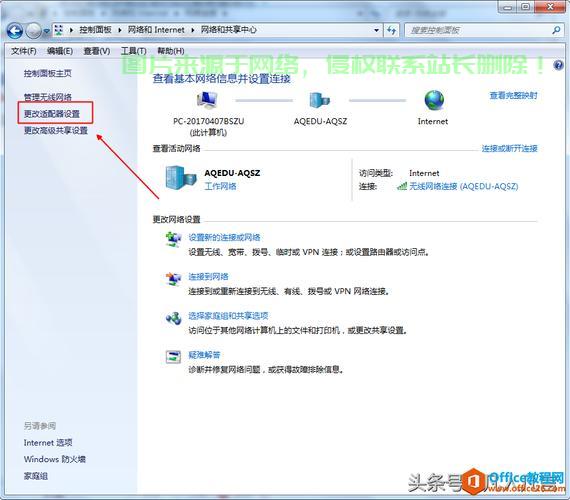Open the 帮助(H) menu
The height and width of the screenshot is (500, 570).
point(170,51)
